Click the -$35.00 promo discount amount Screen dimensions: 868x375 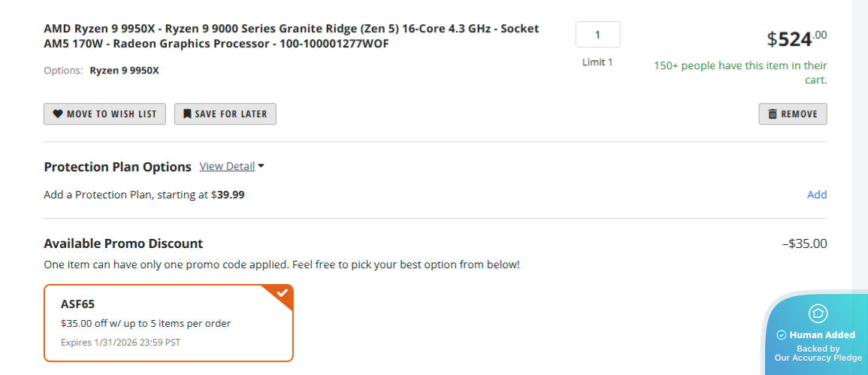[x=804, y=243]
